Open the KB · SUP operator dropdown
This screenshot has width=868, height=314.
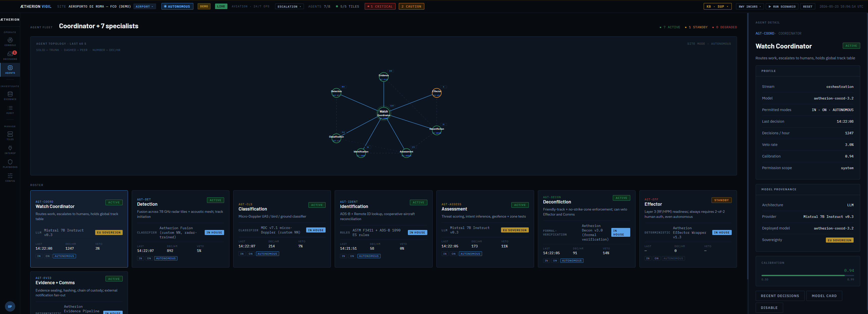pyautogui.click(x=717, y=6)
